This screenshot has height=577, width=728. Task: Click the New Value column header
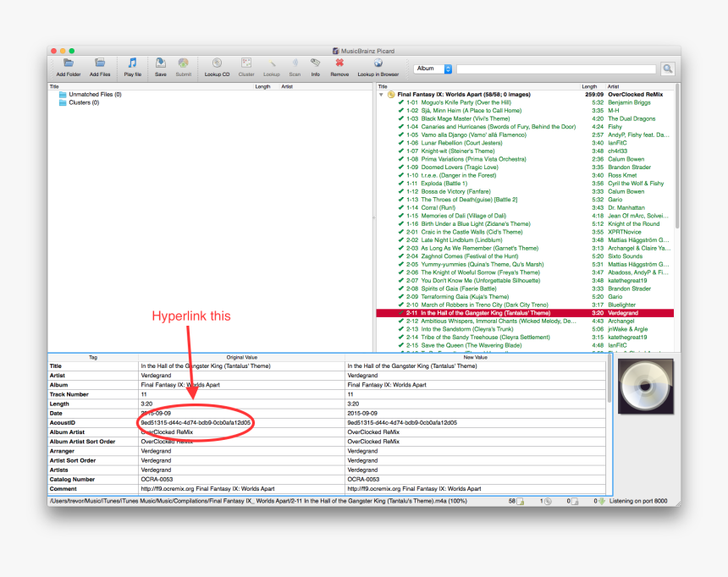[x=476, y=357]
